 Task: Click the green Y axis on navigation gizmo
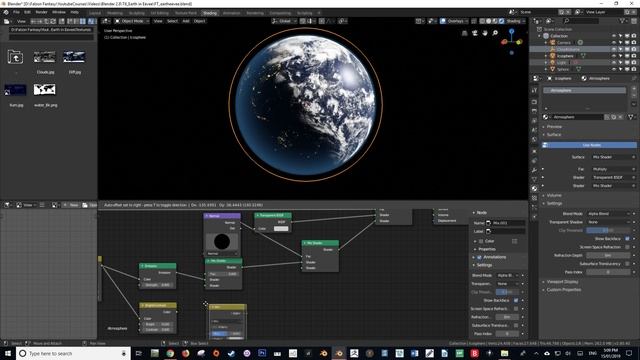pos(519,42)
